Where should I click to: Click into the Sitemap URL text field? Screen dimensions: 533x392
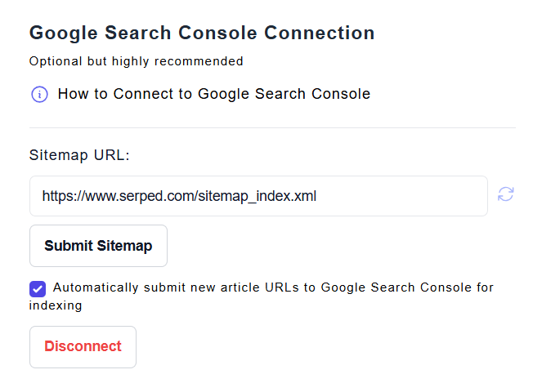click(x=258, y=196)
